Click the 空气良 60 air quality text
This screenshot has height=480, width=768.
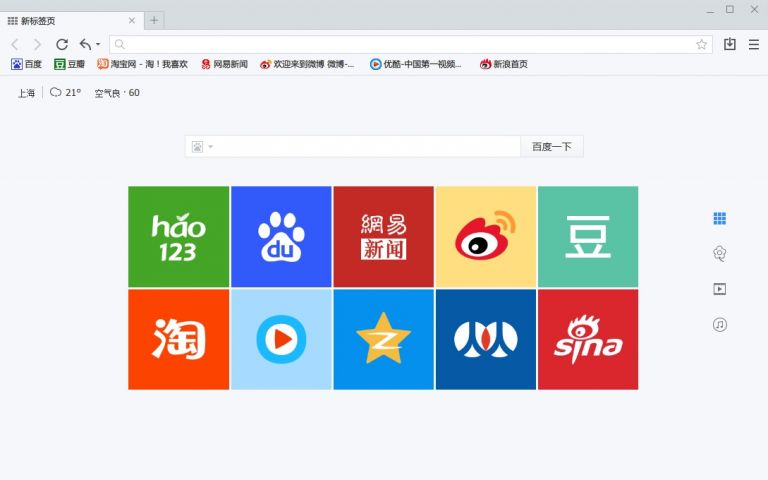[117, 93]
